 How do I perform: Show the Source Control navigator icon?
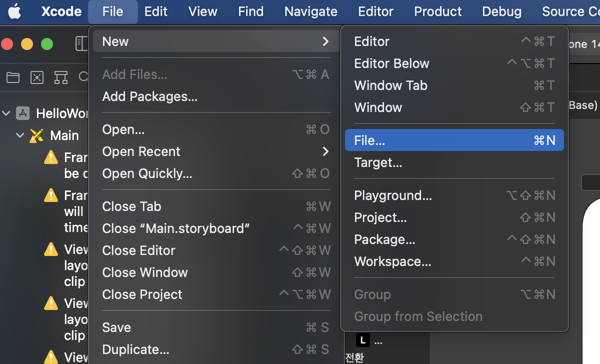point(37,77)
